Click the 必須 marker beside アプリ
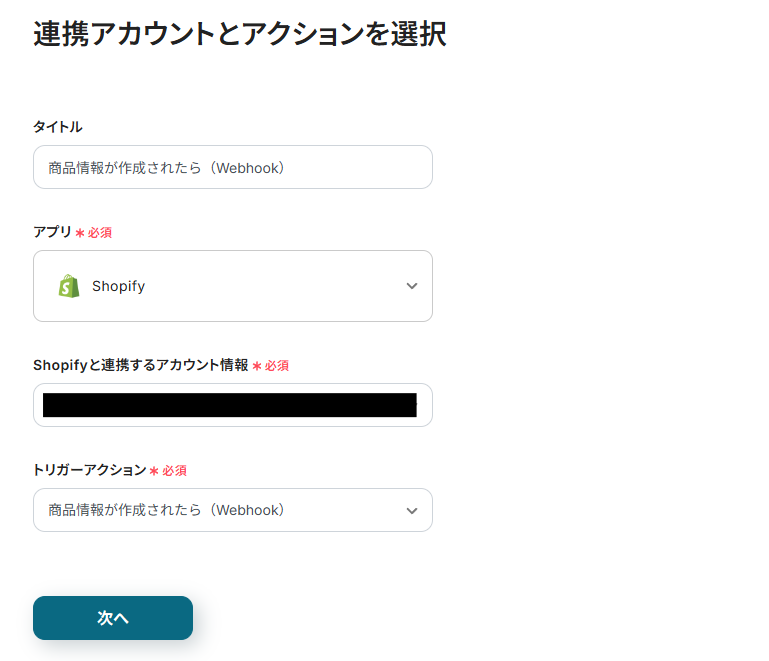This screenshot has width=769, height=661. (x=99, y=232)
